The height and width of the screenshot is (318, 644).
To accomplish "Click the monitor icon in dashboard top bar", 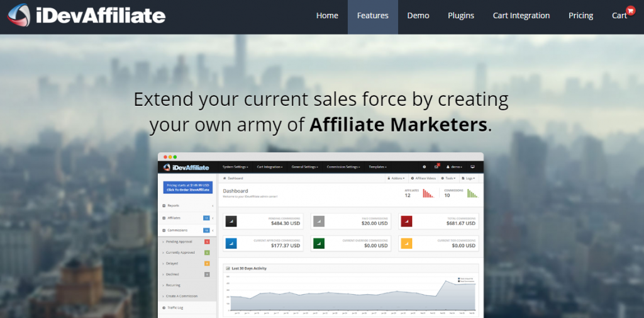I will 472,167.
